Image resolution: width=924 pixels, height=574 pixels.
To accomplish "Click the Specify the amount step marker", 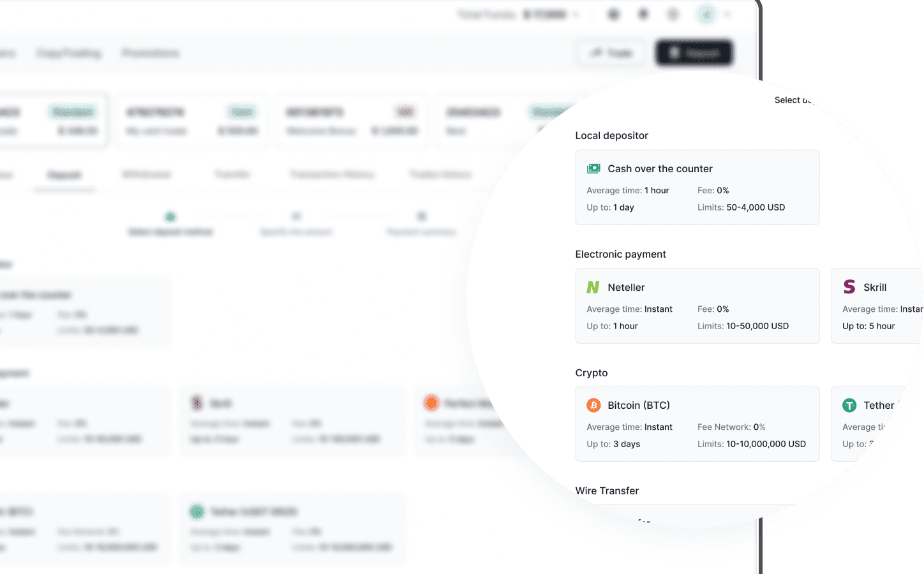I will (295, 217).
